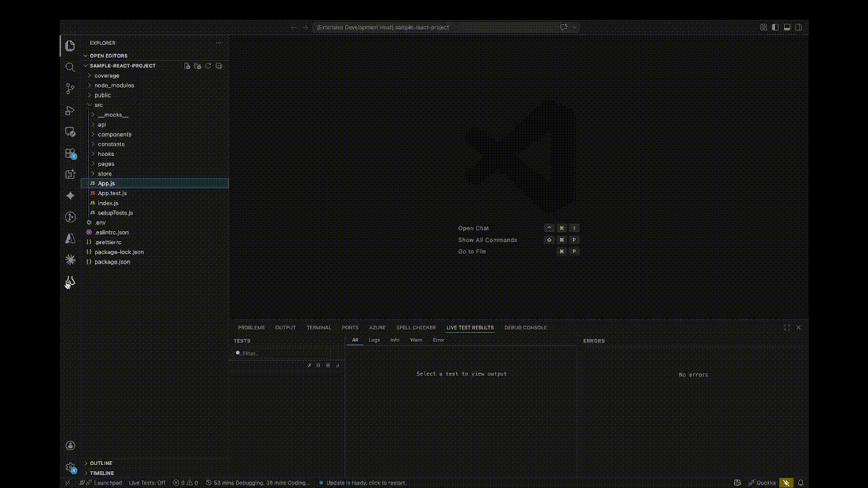The image size is (868, 488).
Task: Collapse SAMPLE-REACT-PROJECT root folder
Action: [123, 66]
